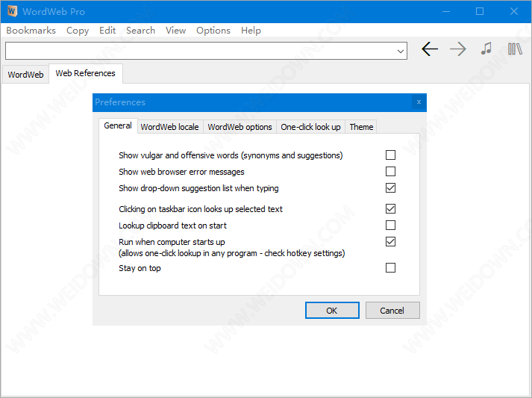Expand the word search dropdown arrow
Image resolution: width=532 pixels, height=398 pixels.
click(401, 52)
